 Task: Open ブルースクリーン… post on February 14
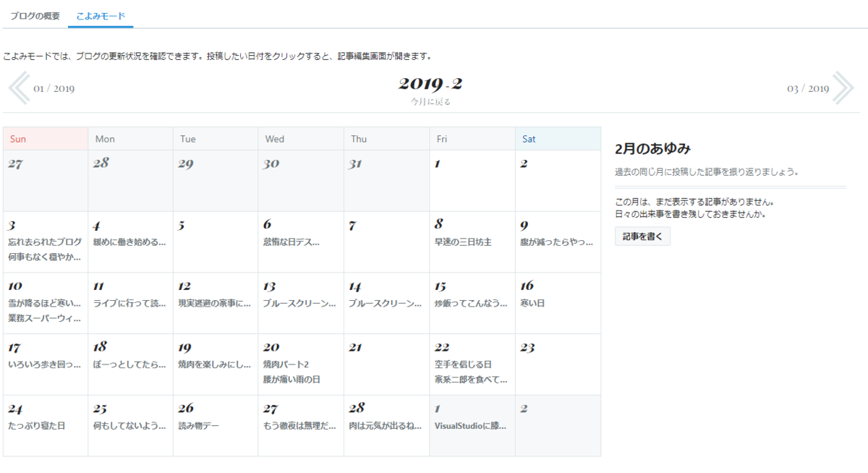385,303
